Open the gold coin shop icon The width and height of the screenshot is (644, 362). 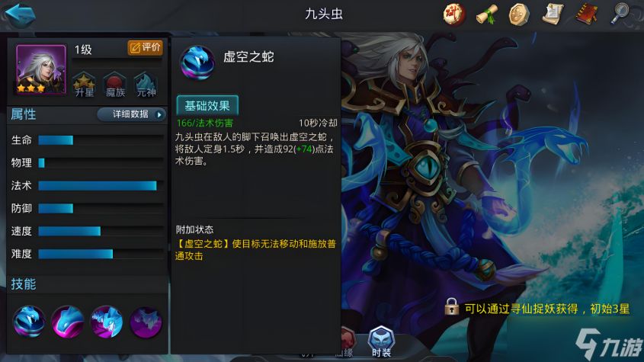[519, 14]
